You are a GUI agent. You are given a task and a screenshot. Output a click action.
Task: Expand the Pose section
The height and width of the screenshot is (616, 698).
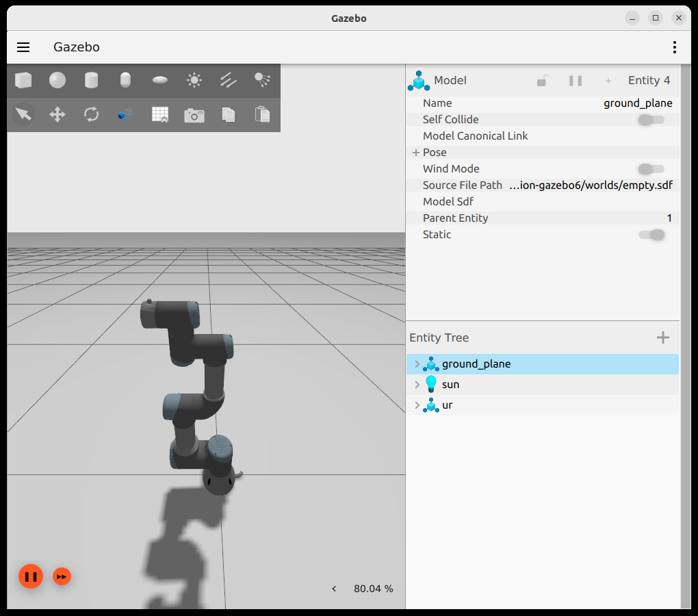pos(416,153)
